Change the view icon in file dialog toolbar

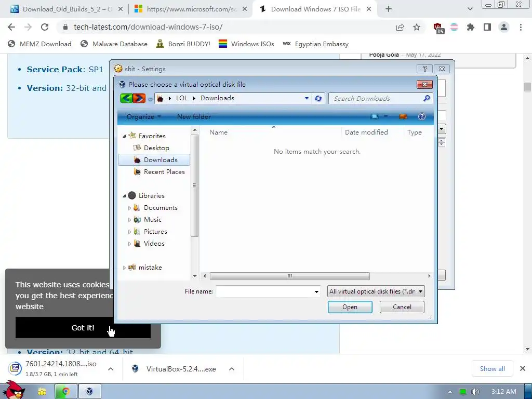point(375,117)
